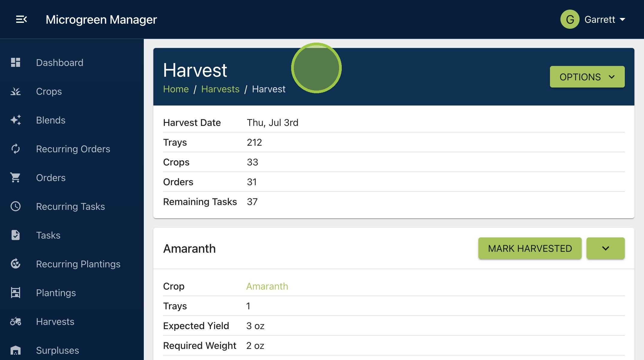Image resolution: width=644 pixels, height=360 pixels.
Task: Click the Recurring Orders refresh icon
Action: coord(16,149)
